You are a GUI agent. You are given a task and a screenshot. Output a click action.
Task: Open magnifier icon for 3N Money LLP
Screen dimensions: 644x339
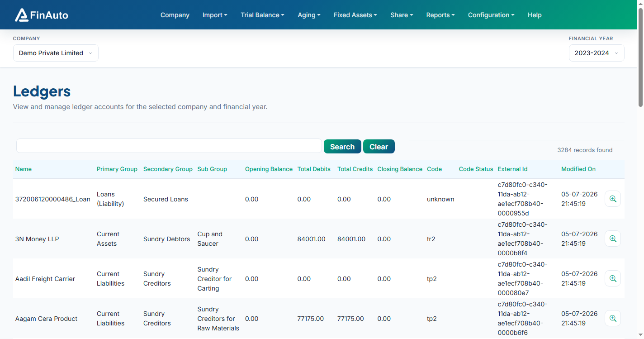pyautogui.click(x=613, y=239)
